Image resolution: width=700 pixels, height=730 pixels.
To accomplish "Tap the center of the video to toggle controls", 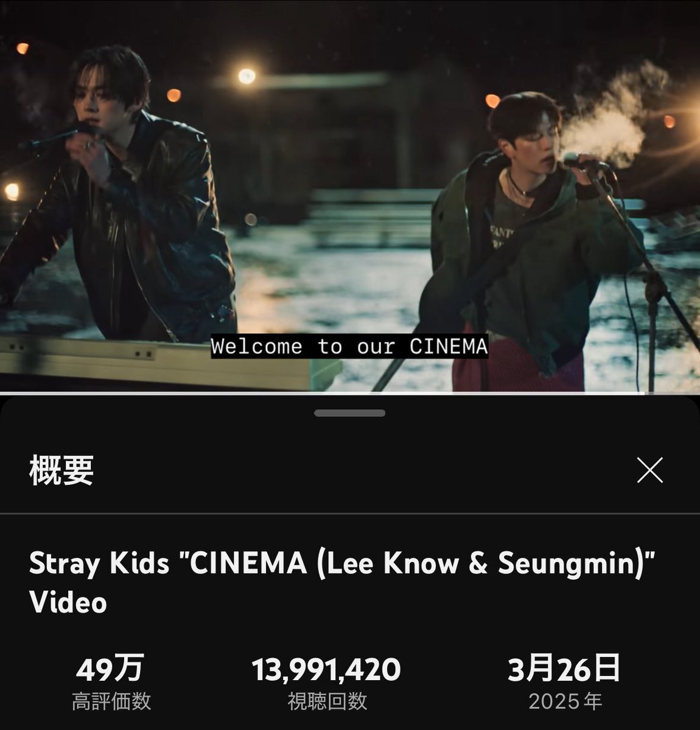I will coord(350,196).
